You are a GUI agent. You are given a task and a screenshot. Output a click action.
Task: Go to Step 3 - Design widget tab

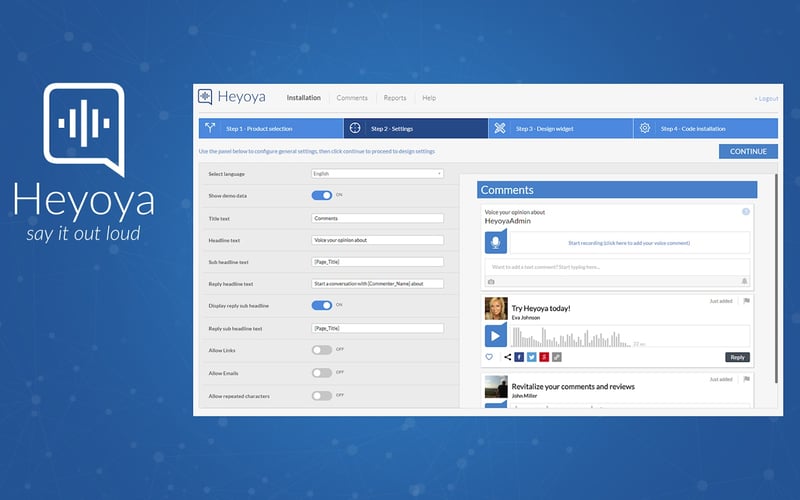coord(561,129)
